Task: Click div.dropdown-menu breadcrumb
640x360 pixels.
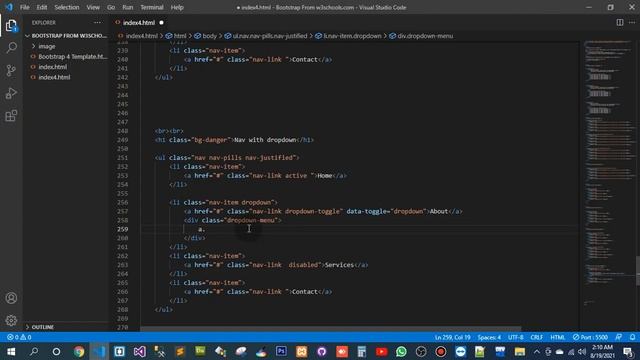Action: click(425, 36)
